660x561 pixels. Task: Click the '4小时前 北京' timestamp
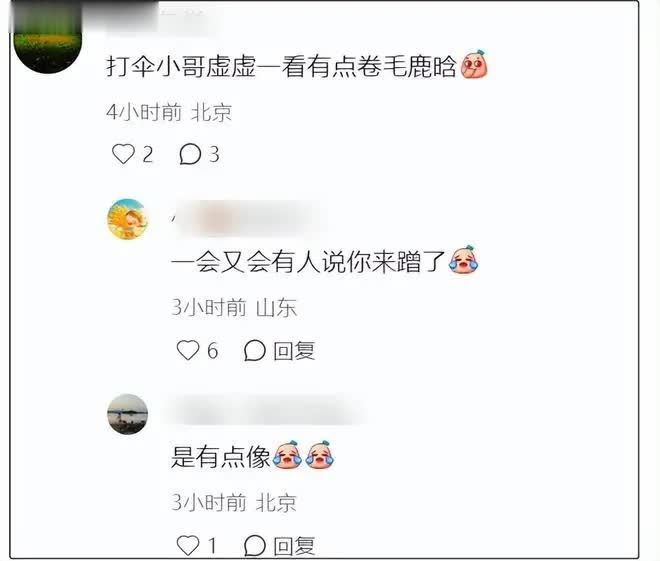[169, 112]
